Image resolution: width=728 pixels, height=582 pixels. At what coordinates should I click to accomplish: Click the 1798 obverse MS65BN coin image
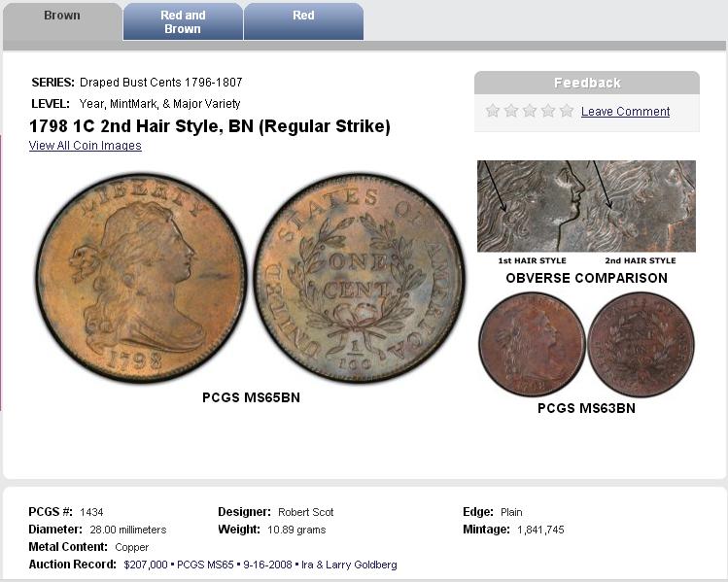(x=141, y=278)
